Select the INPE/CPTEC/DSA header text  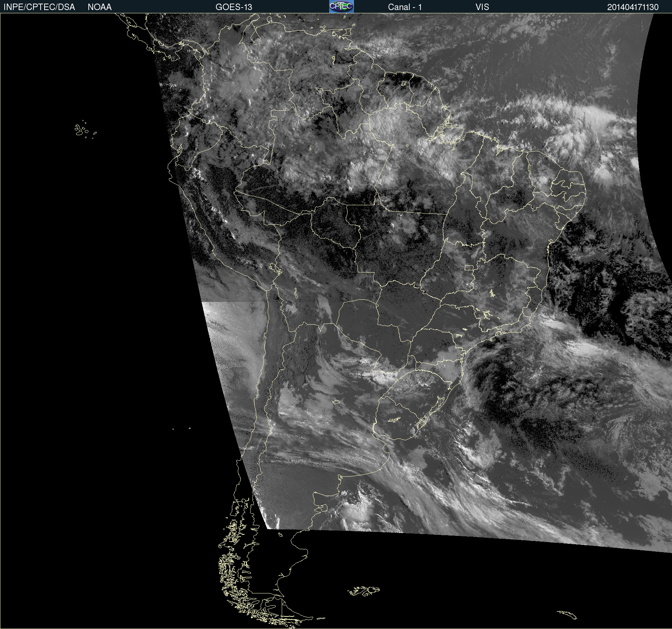click(39, 7)
